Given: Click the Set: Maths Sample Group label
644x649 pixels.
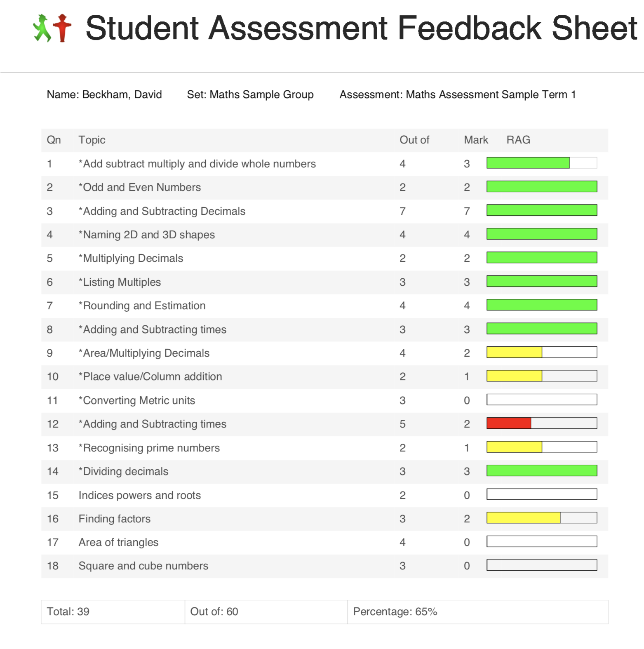Looking at the screenshot, I should pyautogui.click(x=250, y=94).
